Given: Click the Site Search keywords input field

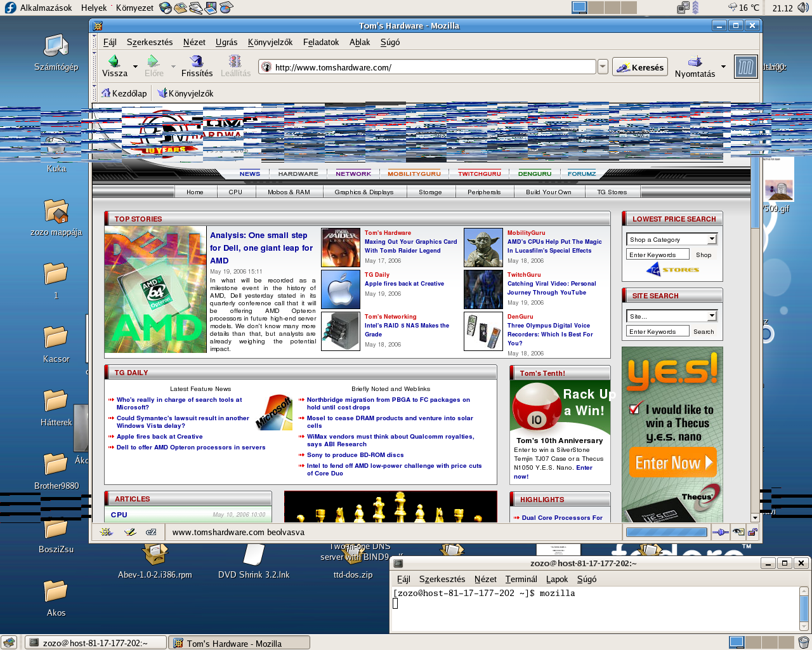Looking at the screenshot, I should [x=657, y=331].
